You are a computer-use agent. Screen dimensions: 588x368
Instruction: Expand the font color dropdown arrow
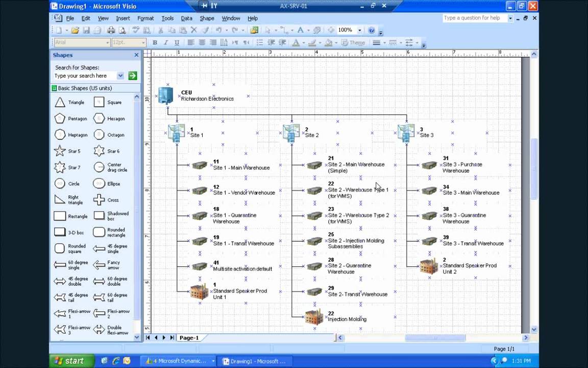tap(303, 42)
